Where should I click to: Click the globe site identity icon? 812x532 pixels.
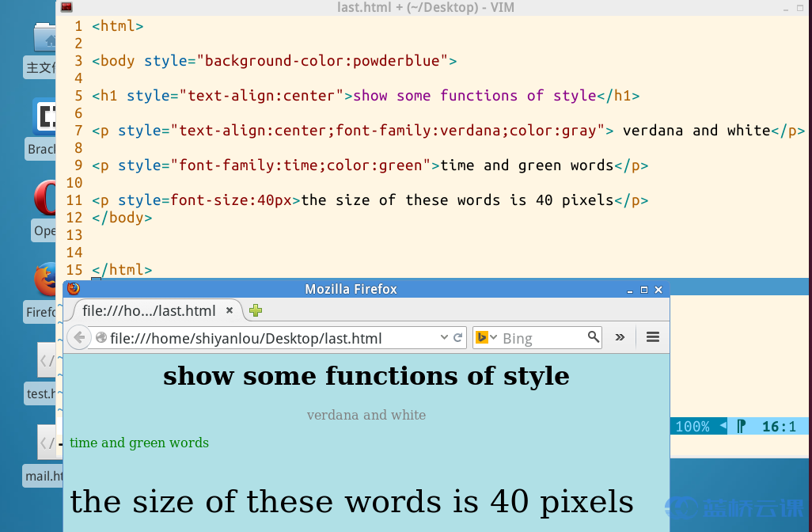pos(101,338)
